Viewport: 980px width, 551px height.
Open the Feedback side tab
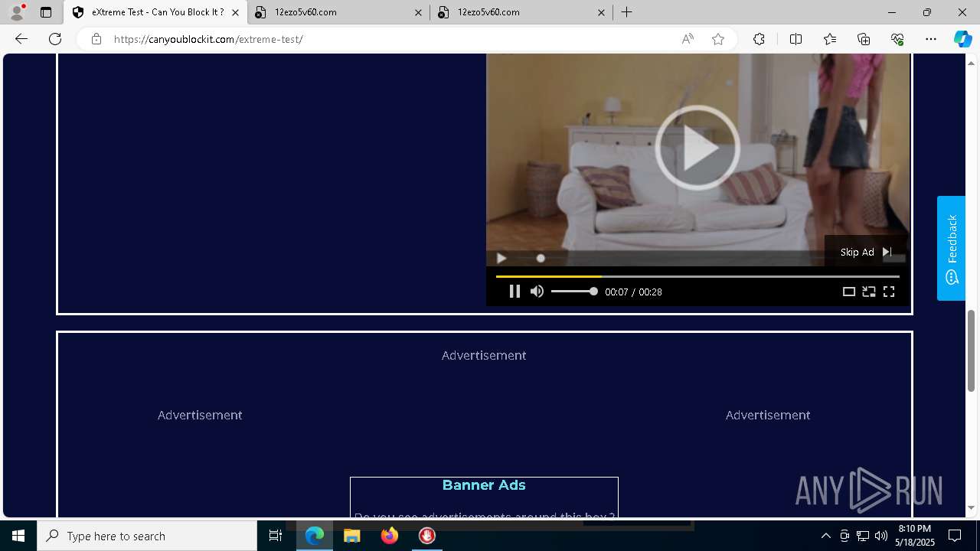[x=951, y=248]
